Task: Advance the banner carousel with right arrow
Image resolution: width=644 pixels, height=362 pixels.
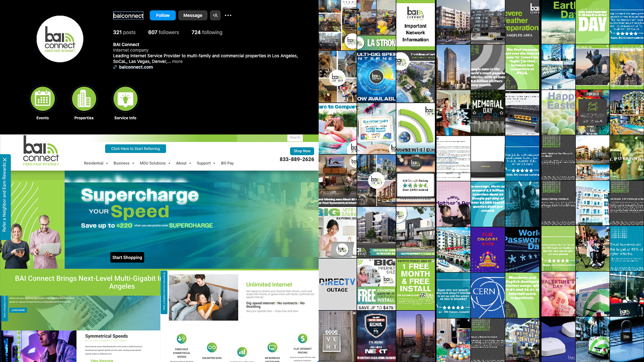Action: coord(311,220)
